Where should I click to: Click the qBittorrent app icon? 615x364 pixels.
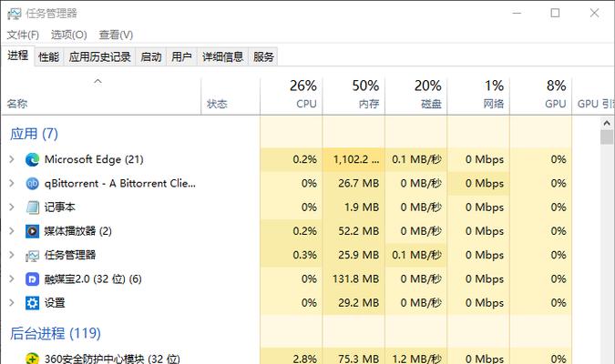32,184
